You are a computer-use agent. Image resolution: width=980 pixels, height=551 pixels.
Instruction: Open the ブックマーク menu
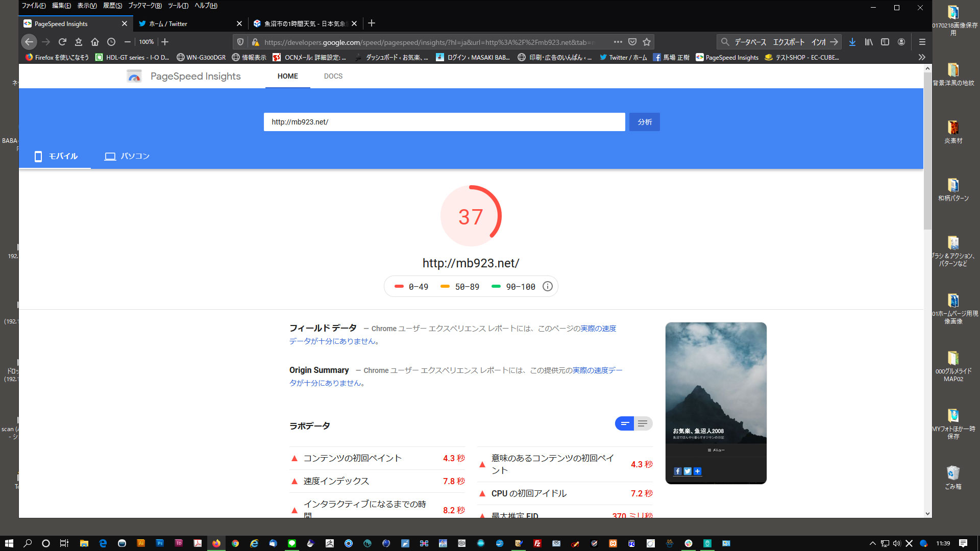(x=144, y=6)
